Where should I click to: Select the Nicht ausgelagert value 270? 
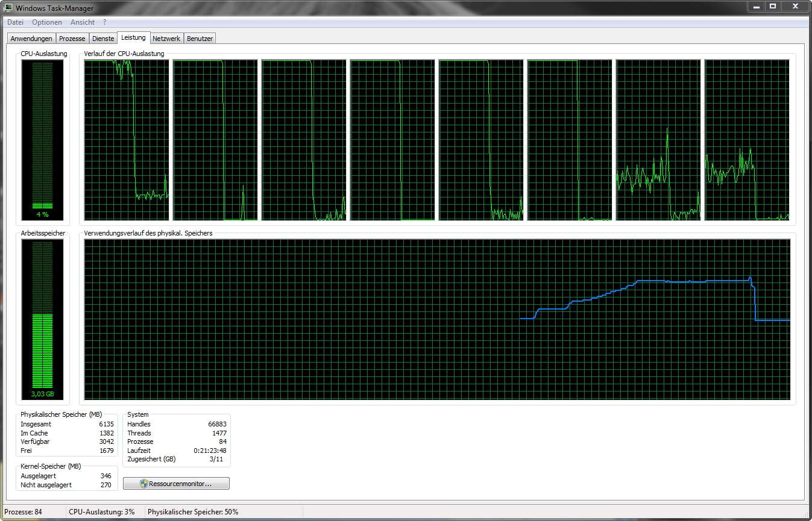(x=106, y=485)
